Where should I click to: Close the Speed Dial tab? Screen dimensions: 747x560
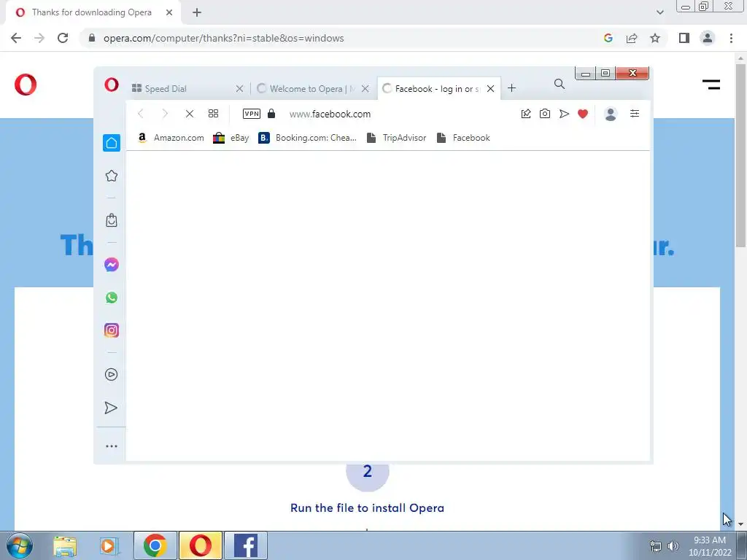tap(239, 88)
